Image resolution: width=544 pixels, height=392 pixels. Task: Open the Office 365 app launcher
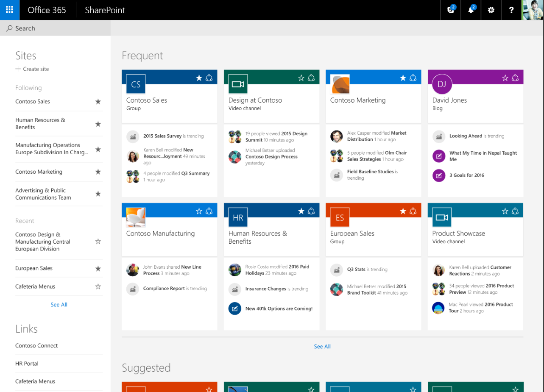tap(10, 10)
